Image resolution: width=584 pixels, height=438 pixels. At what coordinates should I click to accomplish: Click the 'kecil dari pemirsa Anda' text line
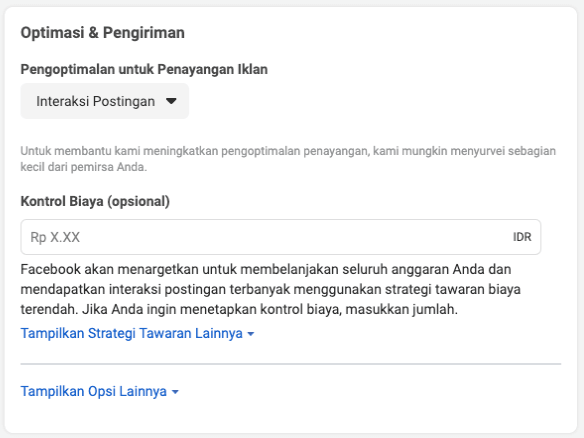[83, 167]
